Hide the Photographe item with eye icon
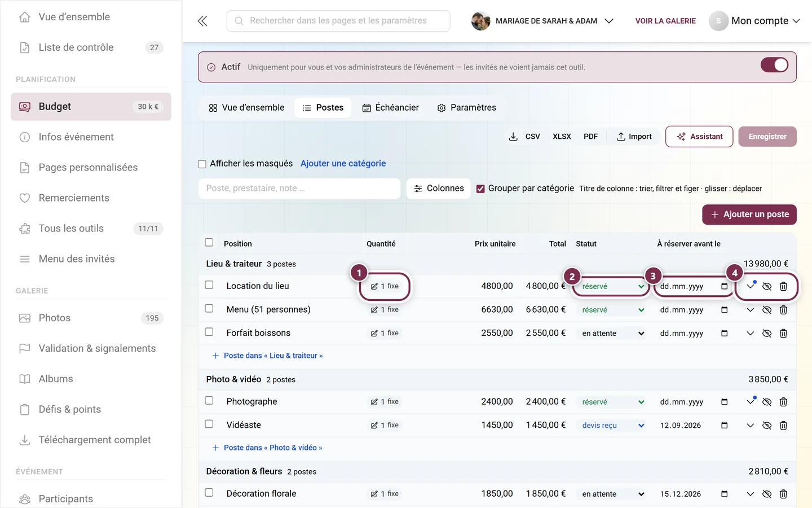 767,402
